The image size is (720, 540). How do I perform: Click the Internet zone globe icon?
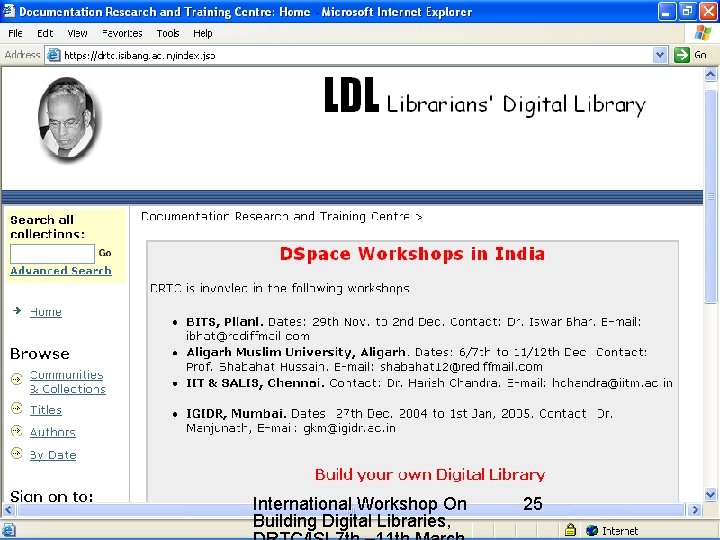[592, 530]
